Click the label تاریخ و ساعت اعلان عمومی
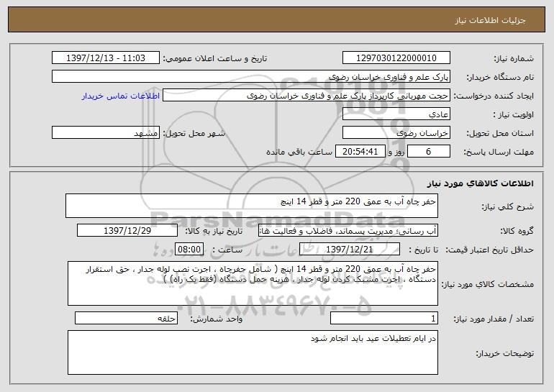Image resolution: width=554 pixels, height=392 pixels. (215, 58)
